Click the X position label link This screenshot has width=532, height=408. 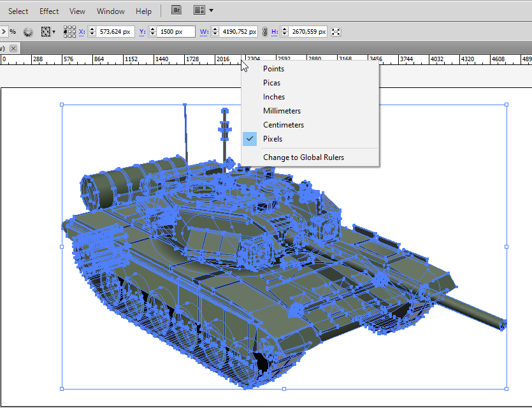[x=82, y=31]
